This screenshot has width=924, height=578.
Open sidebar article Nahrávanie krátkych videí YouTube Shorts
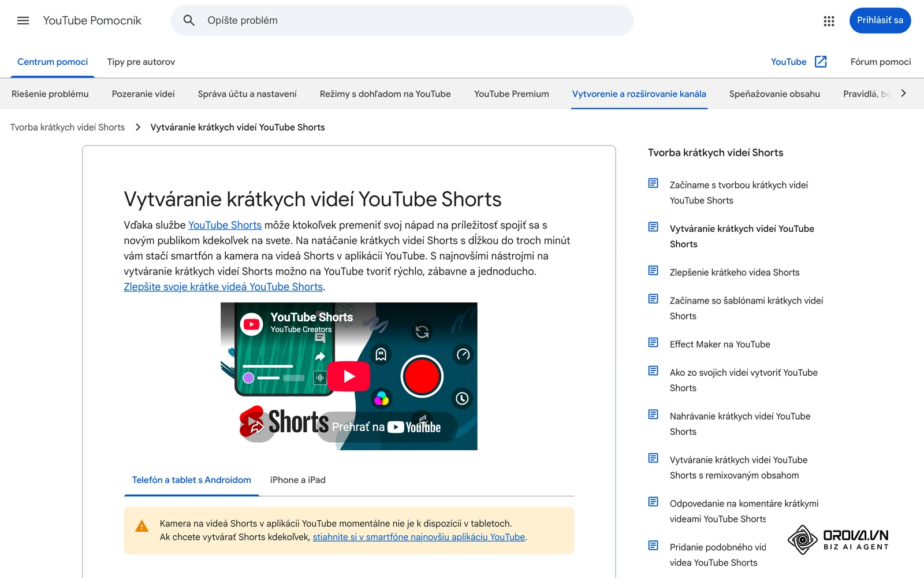click(740, 424)
